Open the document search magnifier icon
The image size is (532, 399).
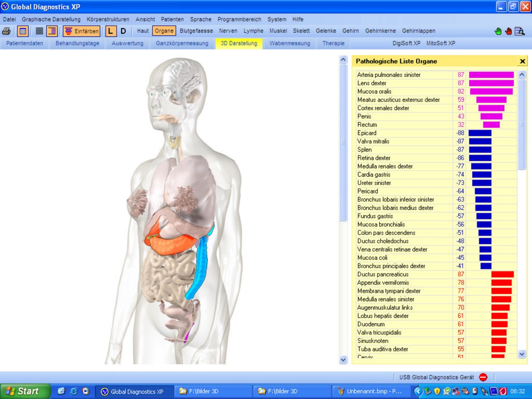click(x=520, y=31)
